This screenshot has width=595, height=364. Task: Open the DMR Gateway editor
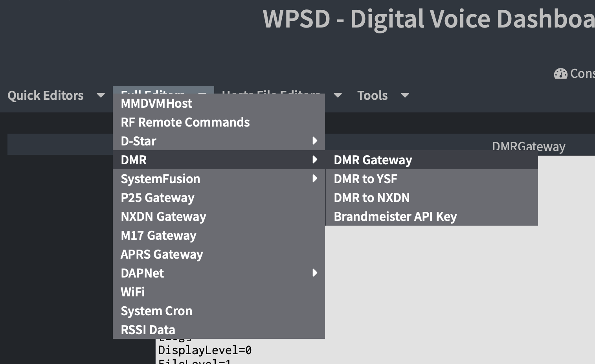[x=373, y=160]
